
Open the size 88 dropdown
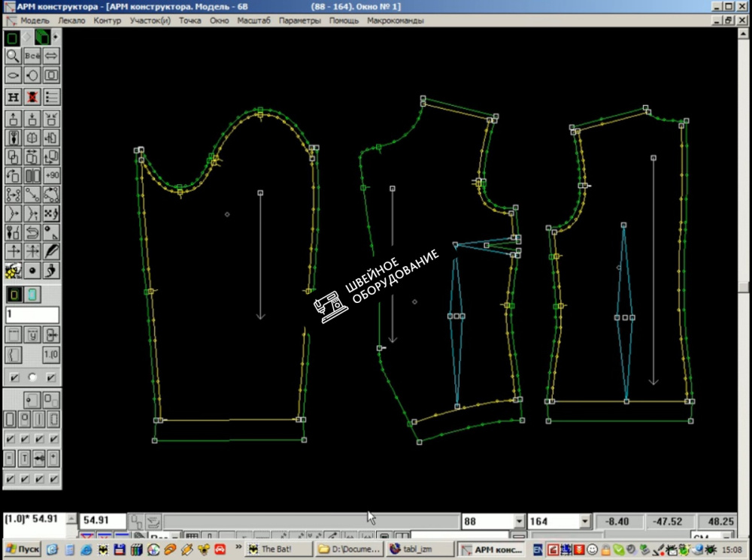(518, 521)
